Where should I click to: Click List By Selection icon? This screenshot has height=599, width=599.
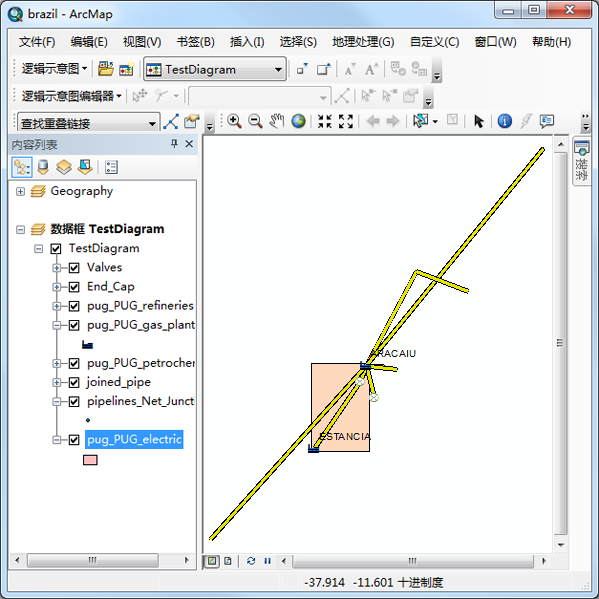click(x=85, y=167)
